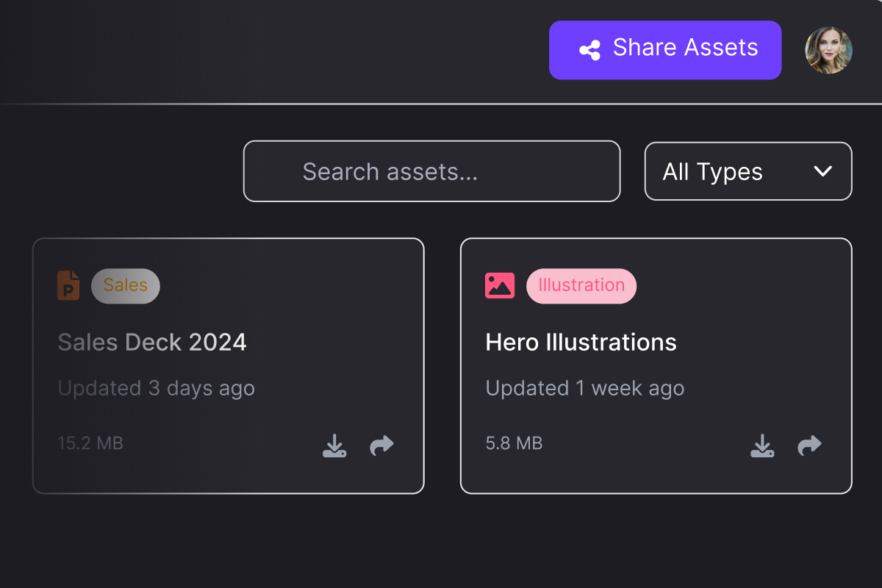Download the Sales Deck 2024 file
Screen dimensions: 882x588
tap(334, 445)
